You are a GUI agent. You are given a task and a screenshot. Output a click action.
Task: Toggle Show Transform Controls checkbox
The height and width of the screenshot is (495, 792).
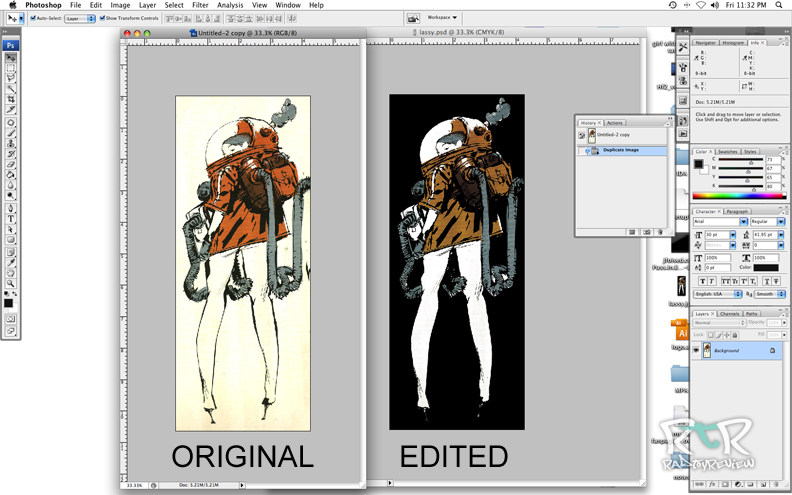(x=103, y=18)
